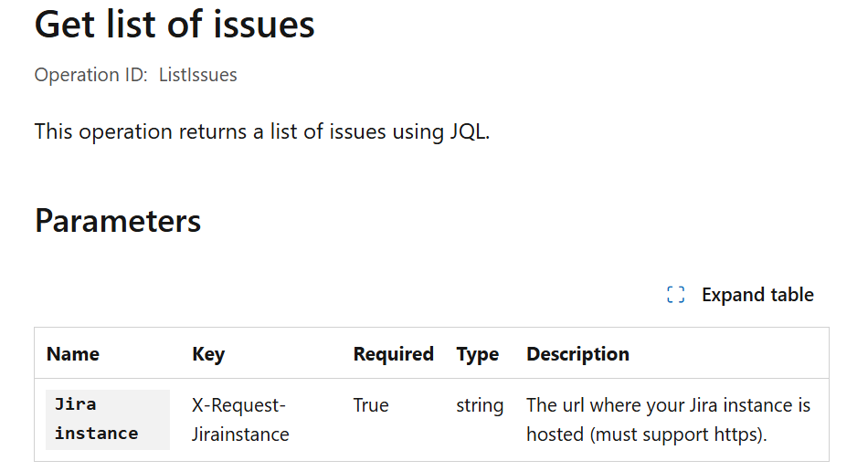
Task: Click the X-Request-Jirainstance key cell
Action: coord(240,420)
